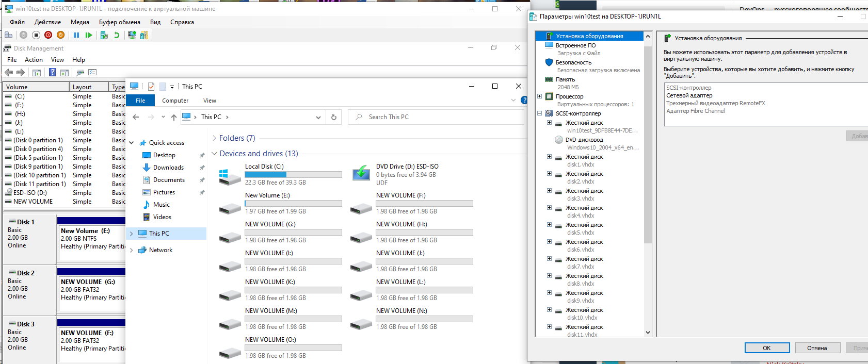The image size is (868, 364).
Task: Click the Ctrl+Alt+Del icon in VM toolbar
Action: tap(9, 35)
